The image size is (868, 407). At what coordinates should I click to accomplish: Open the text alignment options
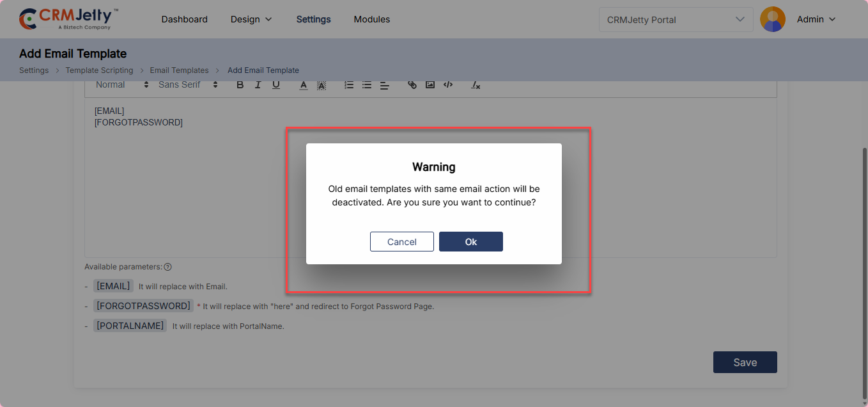pyautogui.click(x=385, y=85)
